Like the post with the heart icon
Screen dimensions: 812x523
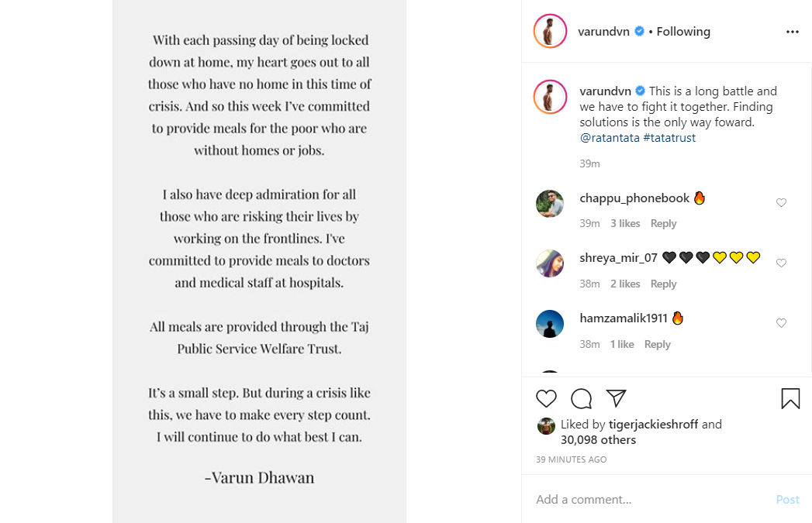coord(547,399)
